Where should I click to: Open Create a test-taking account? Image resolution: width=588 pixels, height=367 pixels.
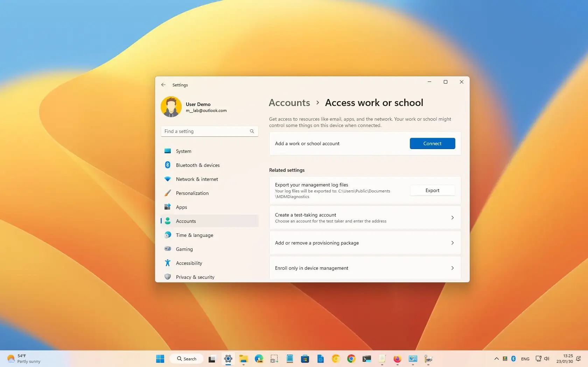coord(365,218)
